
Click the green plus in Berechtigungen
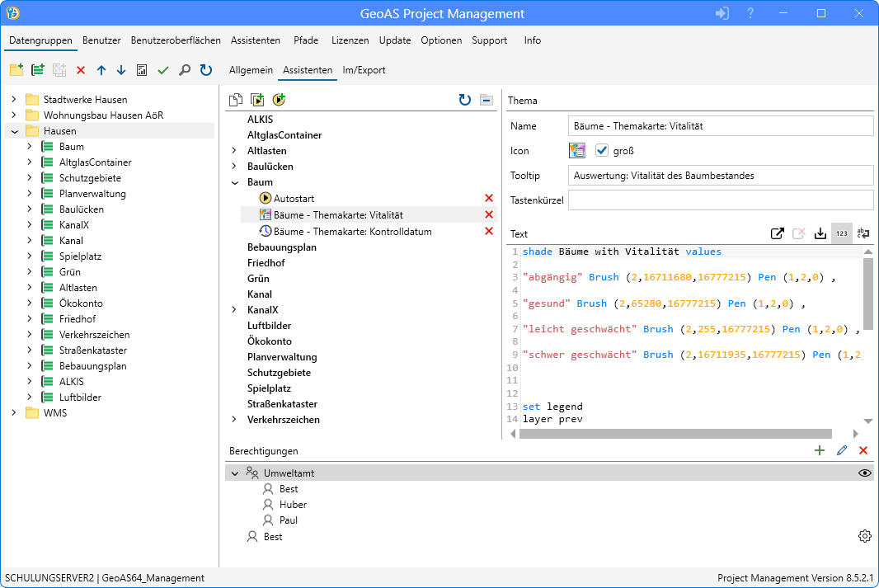819,450
